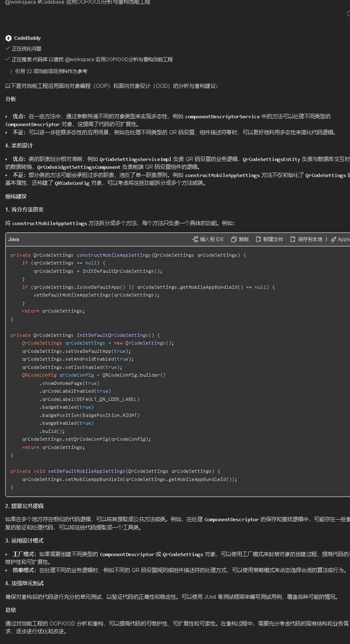The height and width of the screenshot is (644, 350).
Task: Expand the 引用 32 项 references list
Action: click(11, 71)
